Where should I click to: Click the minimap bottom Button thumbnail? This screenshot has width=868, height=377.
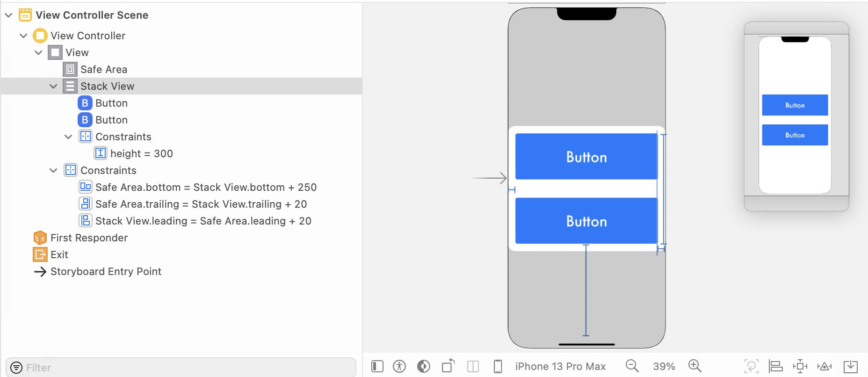[x=795, y=135]
